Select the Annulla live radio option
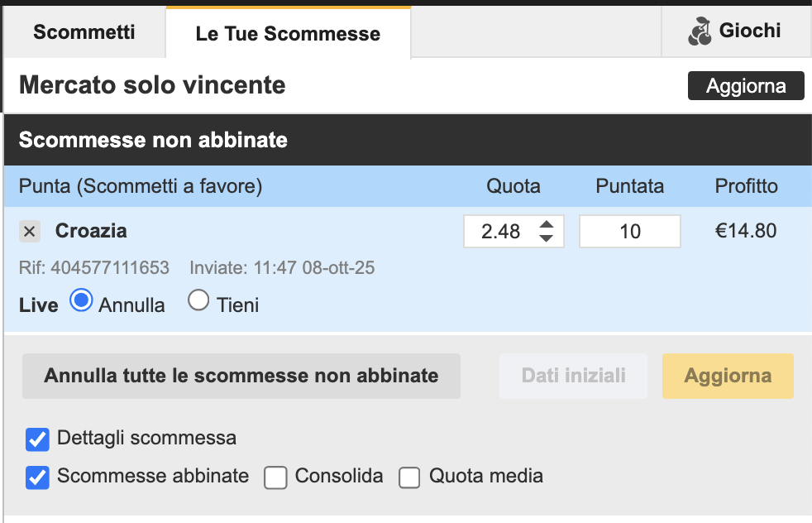 click(x=81, y=301)
